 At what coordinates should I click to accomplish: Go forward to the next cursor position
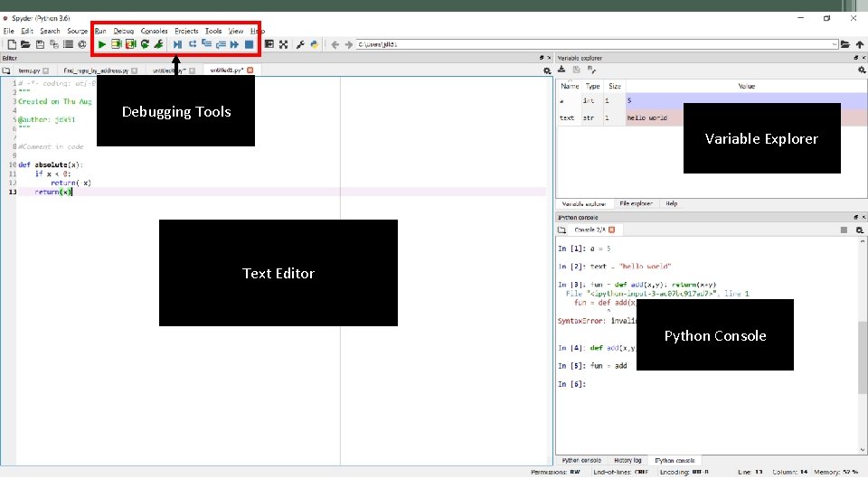[349, 44]
